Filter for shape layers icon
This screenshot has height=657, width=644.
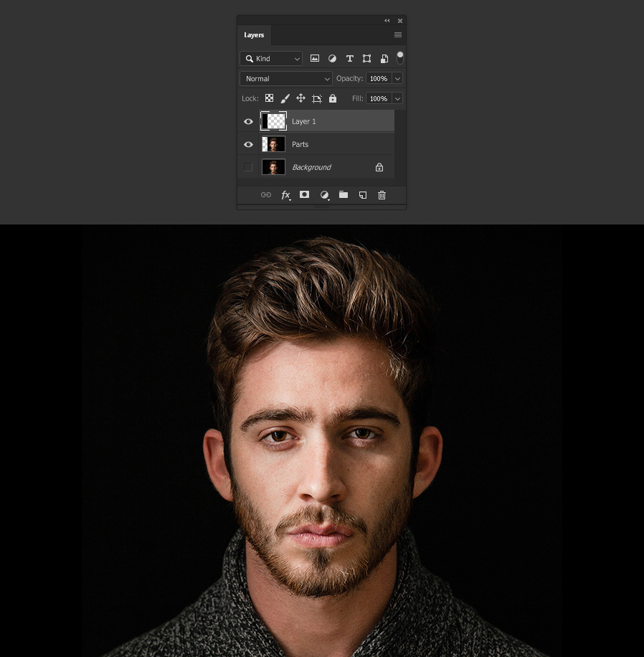pyautogui.click(x=366, y=58)
